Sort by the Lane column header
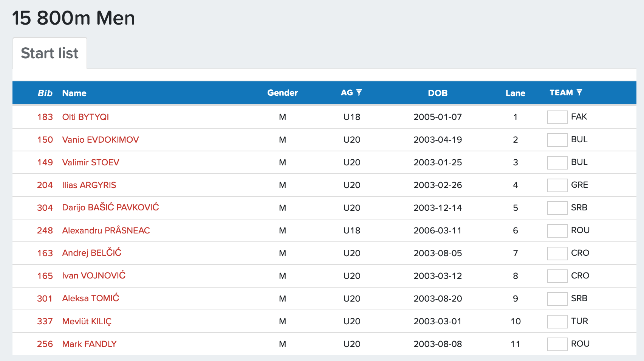The width and height of the screenshot is (644, 361). tap(515, 93)
